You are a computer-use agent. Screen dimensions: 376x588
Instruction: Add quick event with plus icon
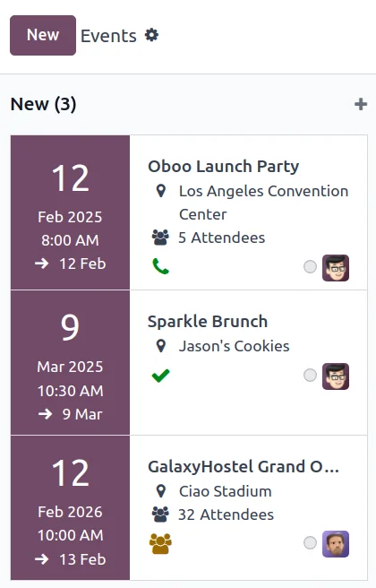(361, 104)
